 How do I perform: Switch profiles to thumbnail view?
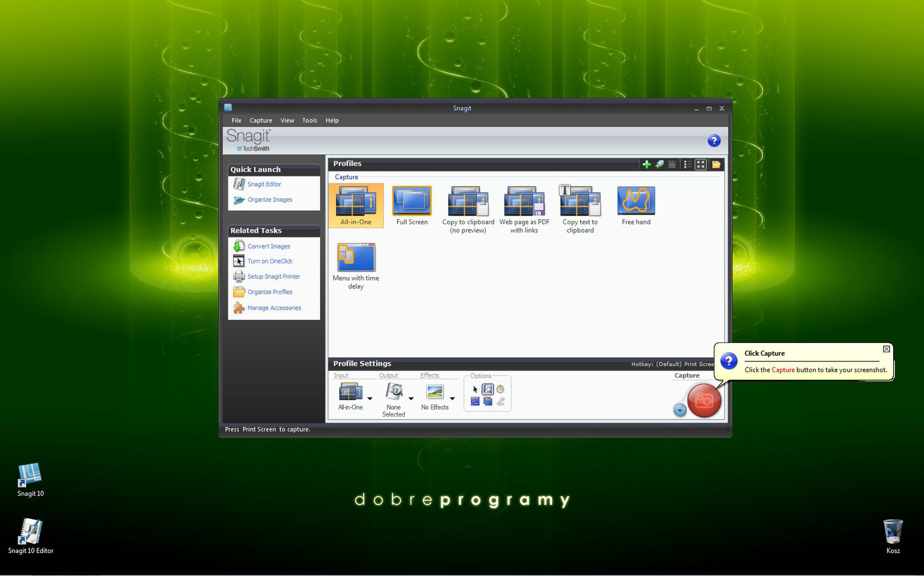(x=701, y=164)
